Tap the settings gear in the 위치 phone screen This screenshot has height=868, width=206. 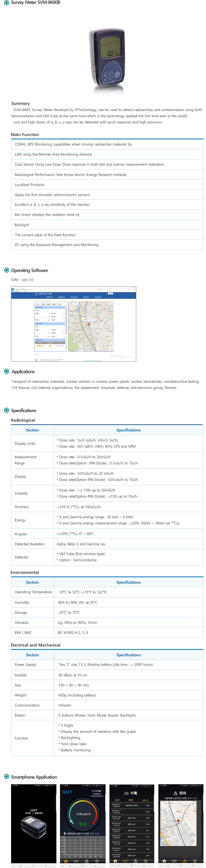pyautogui.click(x=195, y=861)
